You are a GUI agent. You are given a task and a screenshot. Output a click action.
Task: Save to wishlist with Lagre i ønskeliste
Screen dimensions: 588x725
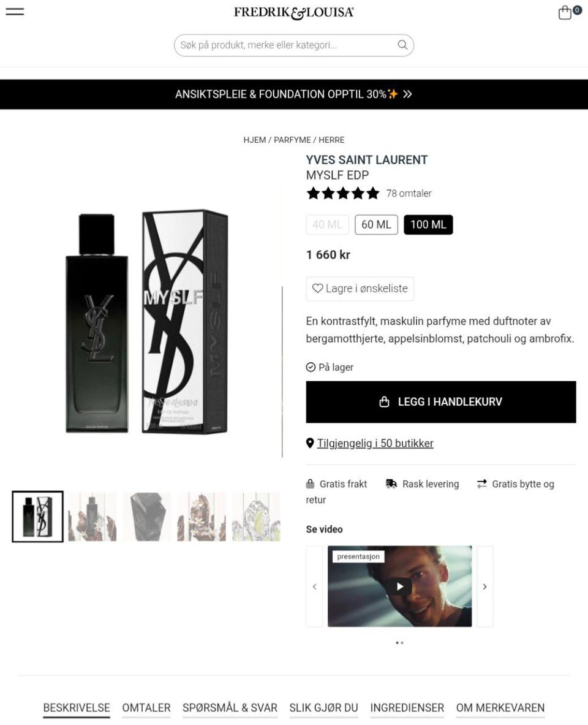coord(360,289)
